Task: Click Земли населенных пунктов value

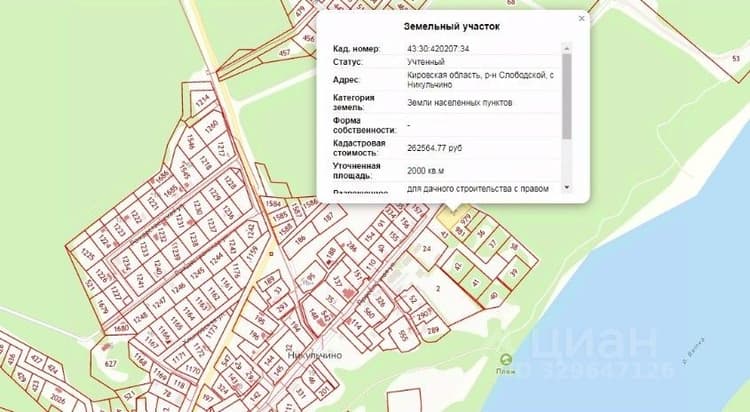Action: [460, 102]
